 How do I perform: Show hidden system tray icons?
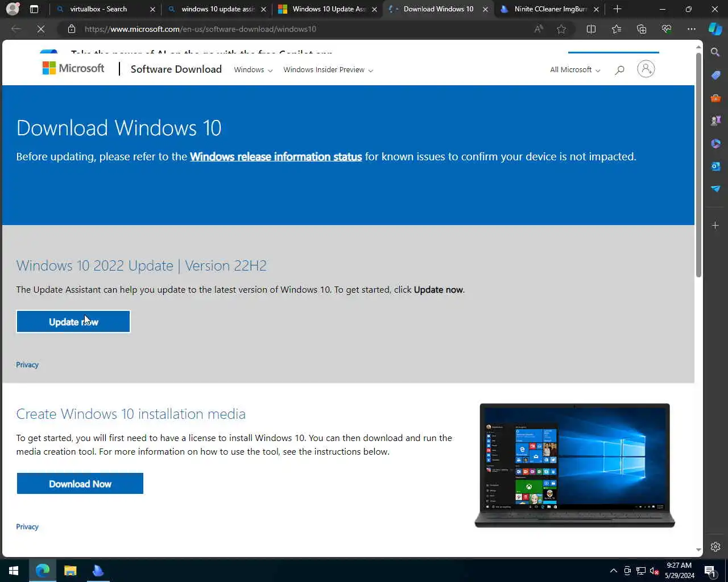(613, 571)
